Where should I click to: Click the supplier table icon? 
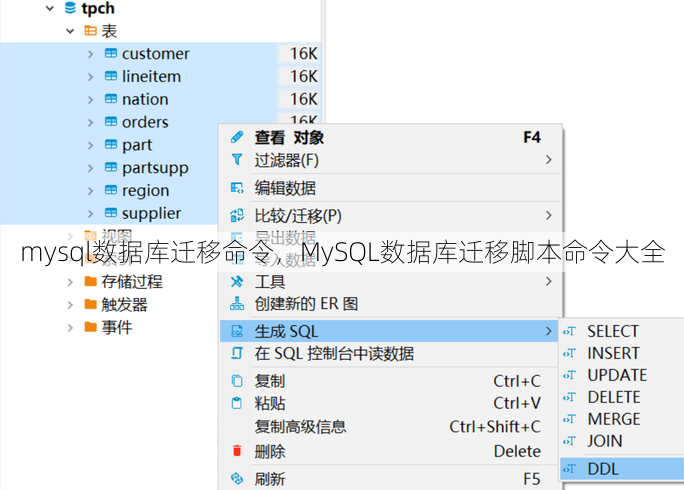[111, 212]
